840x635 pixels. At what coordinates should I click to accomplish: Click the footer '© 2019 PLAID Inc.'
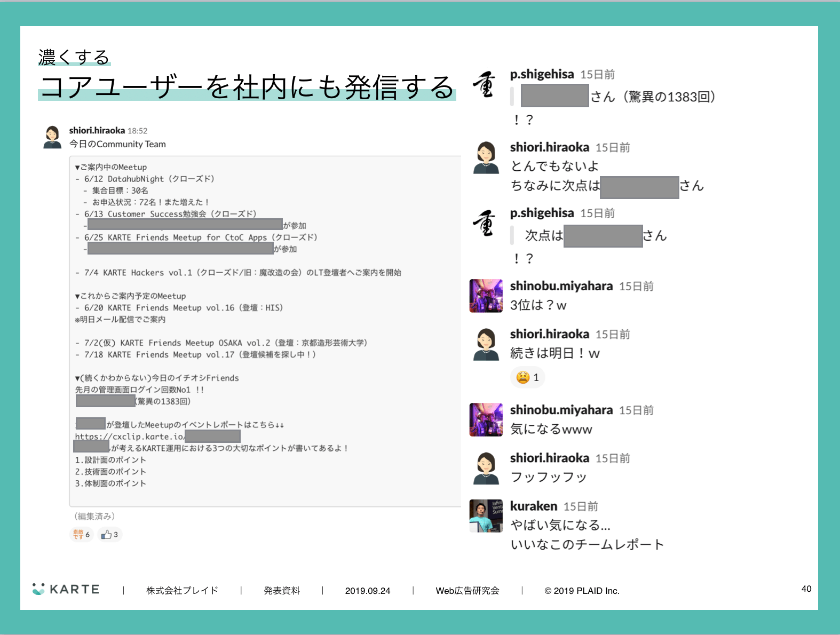[582, 591]
